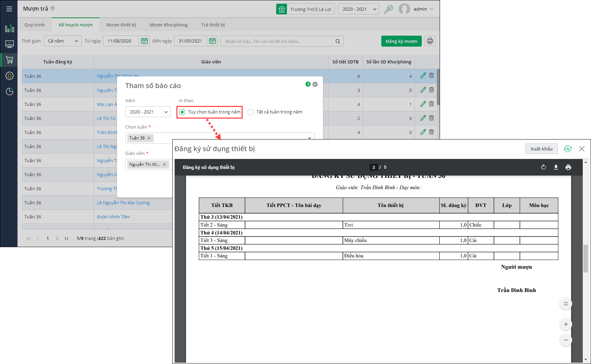The image size is (591, 364).
Task: Delete the first Tuần 36 row
Action: coord(431,76)
